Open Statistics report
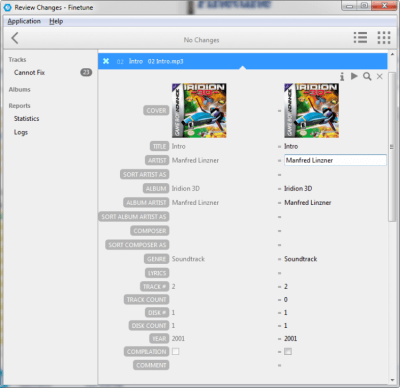The image size is (400, 388). 26,119
